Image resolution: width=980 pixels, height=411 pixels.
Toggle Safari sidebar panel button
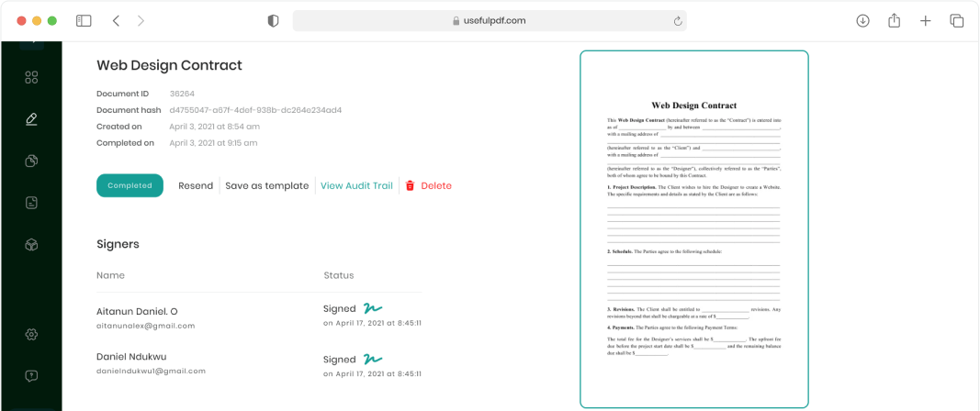click(x=84, y=20)
